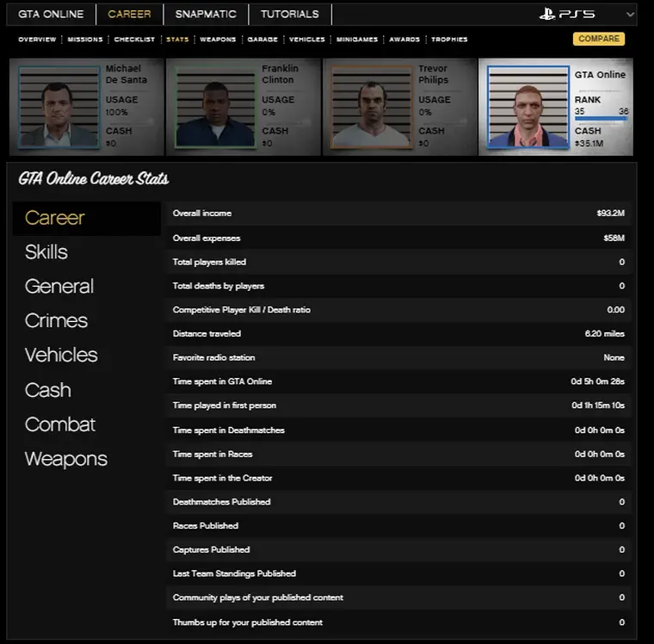654x644 pixels.
Task: Click the Overall expenses row
Action: 398,238
